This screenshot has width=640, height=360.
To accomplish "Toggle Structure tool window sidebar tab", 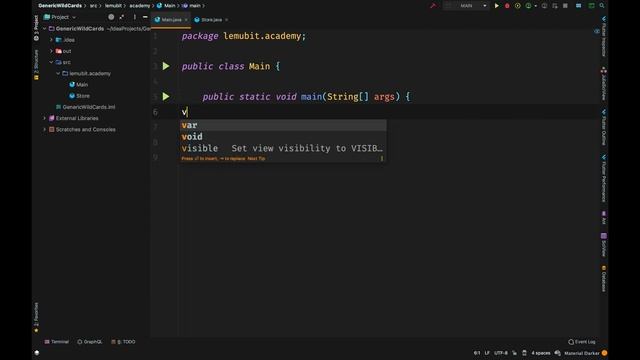I will pyautogui.click(x=36, y=64).
